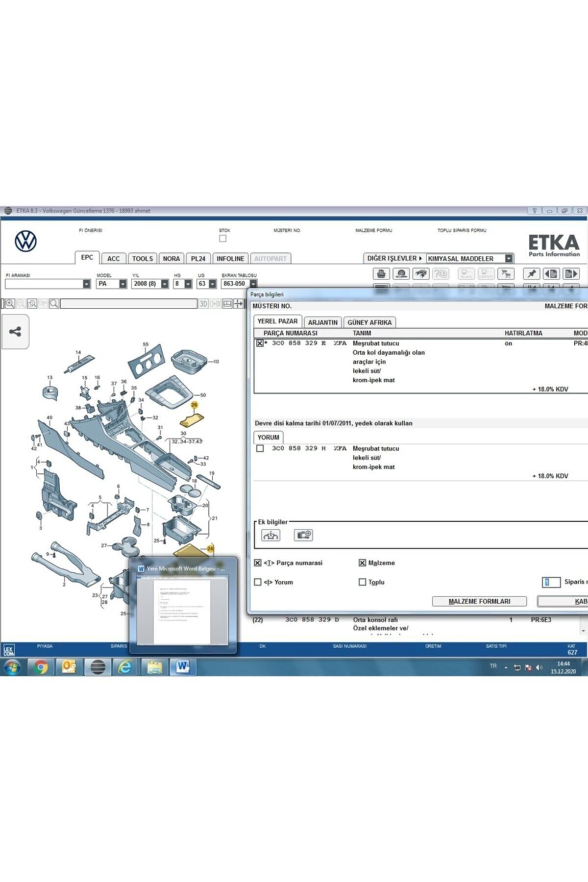Expand the KIMYASAL MADDELER dropdown
The image size is (588, 882).
pos(509,259)
